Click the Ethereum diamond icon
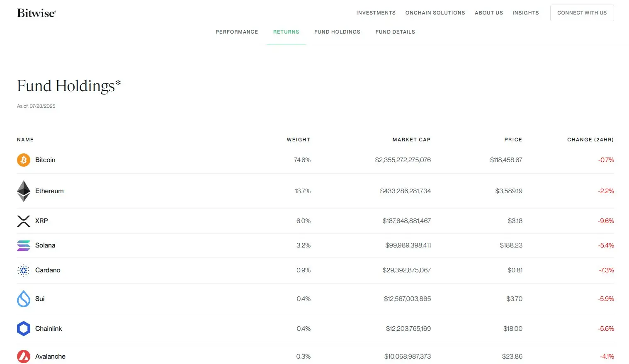The height and width of the screenshot is (364, 629). [24, 191]
